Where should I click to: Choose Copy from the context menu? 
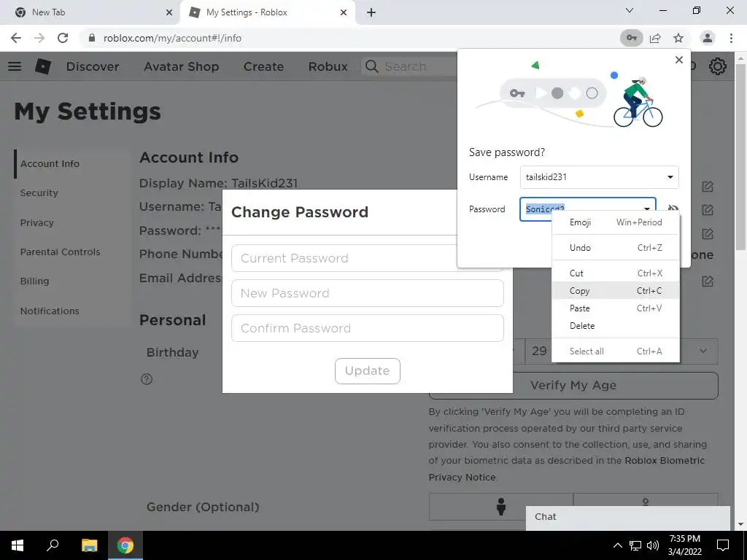(616, 290)
